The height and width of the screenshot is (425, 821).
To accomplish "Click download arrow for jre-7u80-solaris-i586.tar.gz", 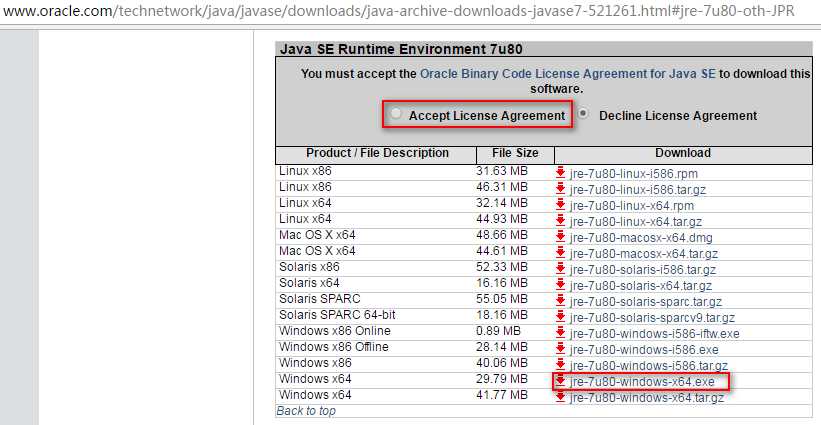I will 560,269.
